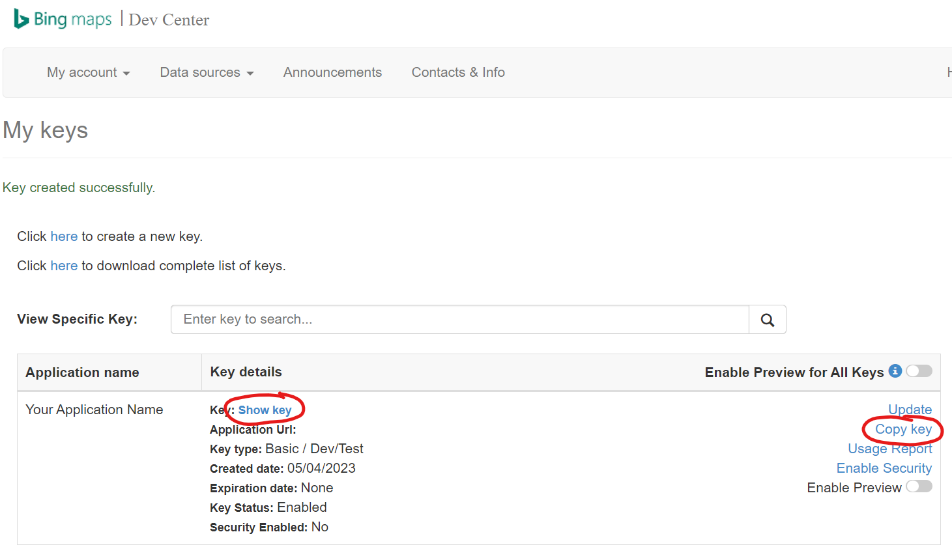Open Contacts & Info menu item
The width and height of the screenshot is (952, 560).
[458, 72]
